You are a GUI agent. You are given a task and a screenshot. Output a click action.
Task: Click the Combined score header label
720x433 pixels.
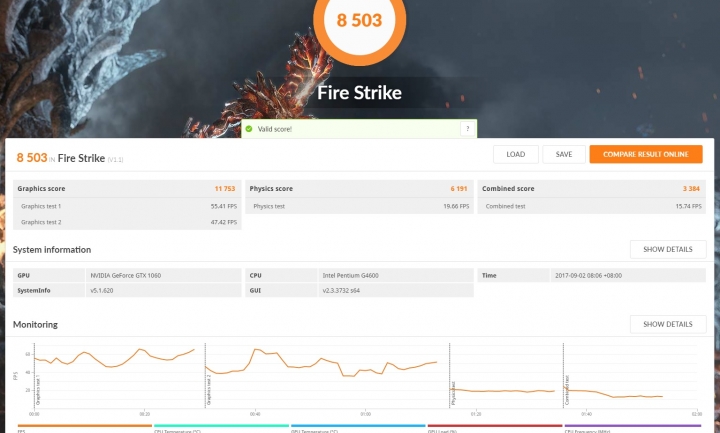[508, 189]
